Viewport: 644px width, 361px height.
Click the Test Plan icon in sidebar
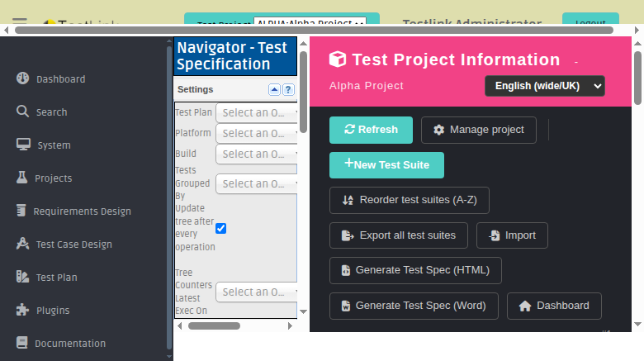(x=22, y=276)
